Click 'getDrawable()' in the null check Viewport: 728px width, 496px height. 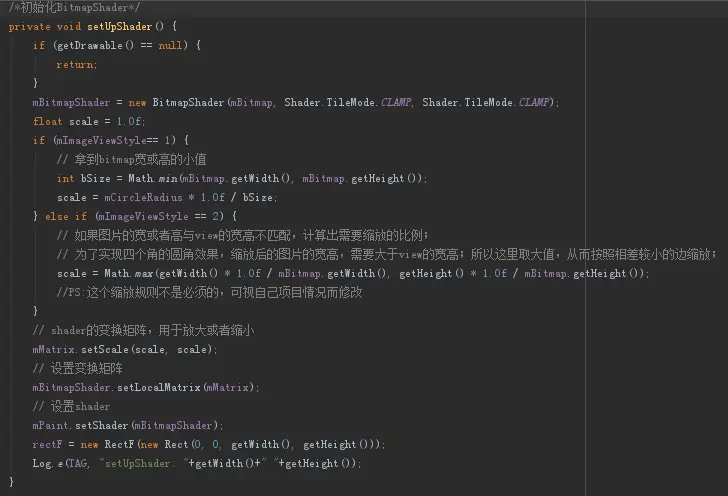tap(95, 46)
